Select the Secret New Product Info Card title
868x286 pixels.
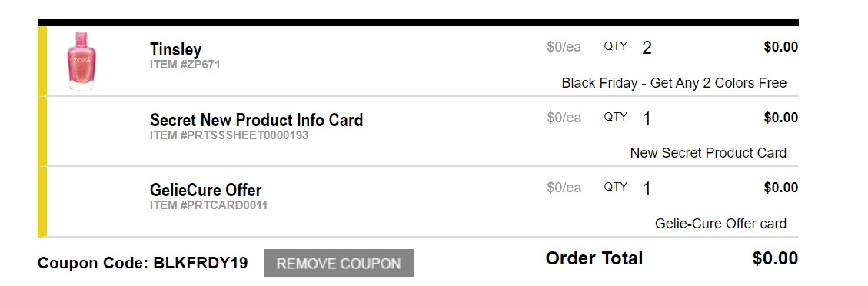[256, 120]
